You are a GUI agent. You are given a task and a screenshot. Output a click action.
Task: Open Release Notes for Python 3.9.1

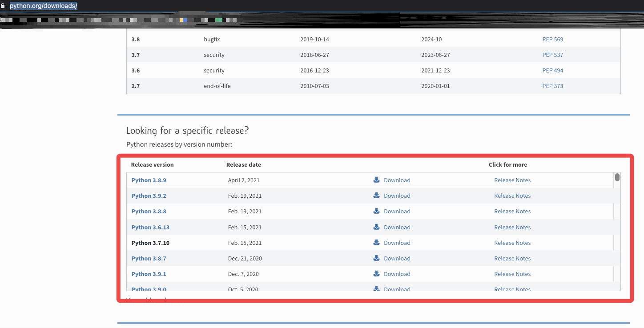point(512,274)
